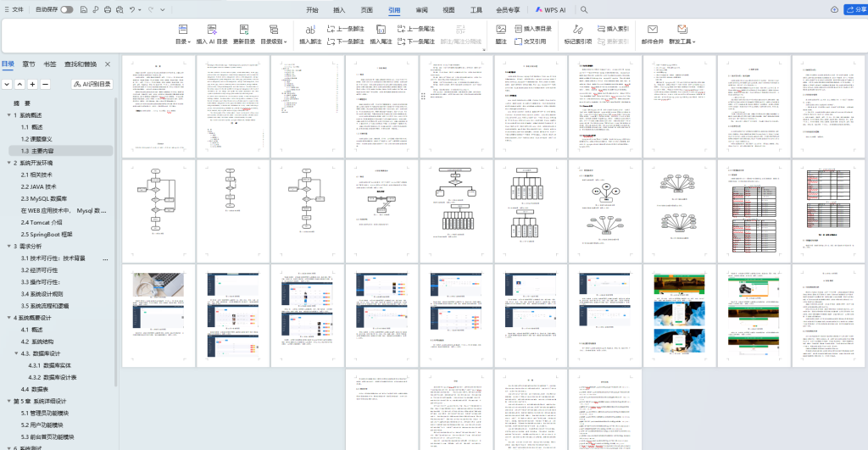Click the 插入 AI 目录 icon

tap(212, 29)
